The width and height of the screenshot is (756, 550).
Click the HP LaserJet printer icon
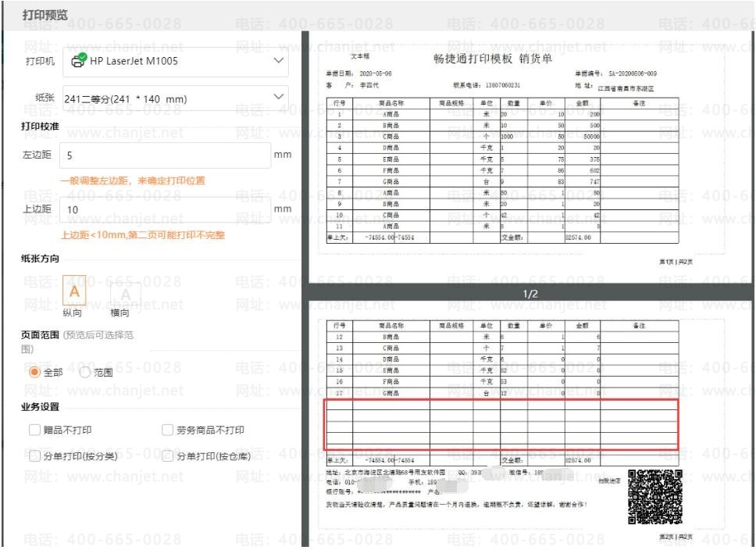(79, 60)
